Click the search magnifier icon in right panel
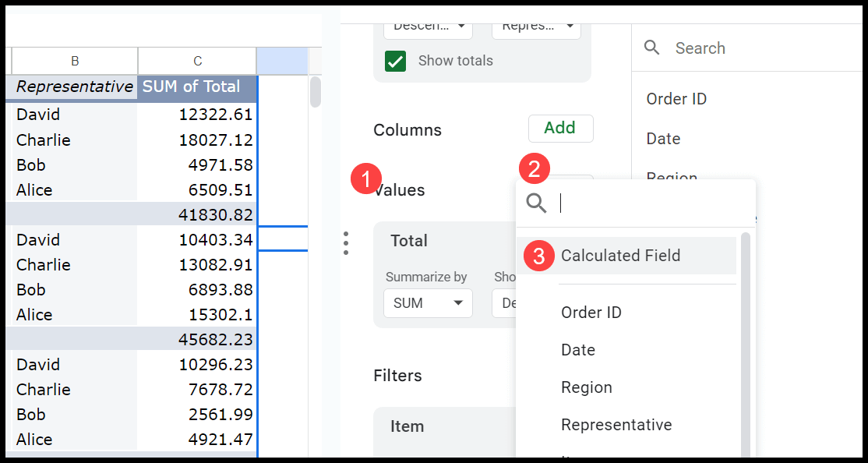 click(x=652, y=48)
